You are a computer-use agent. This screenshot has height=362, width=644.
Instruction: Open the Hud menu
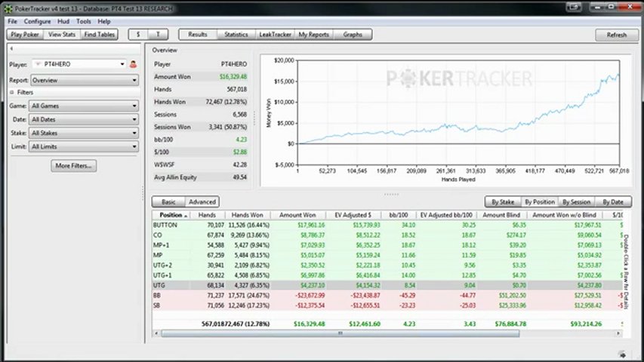[x=63, y=21]
